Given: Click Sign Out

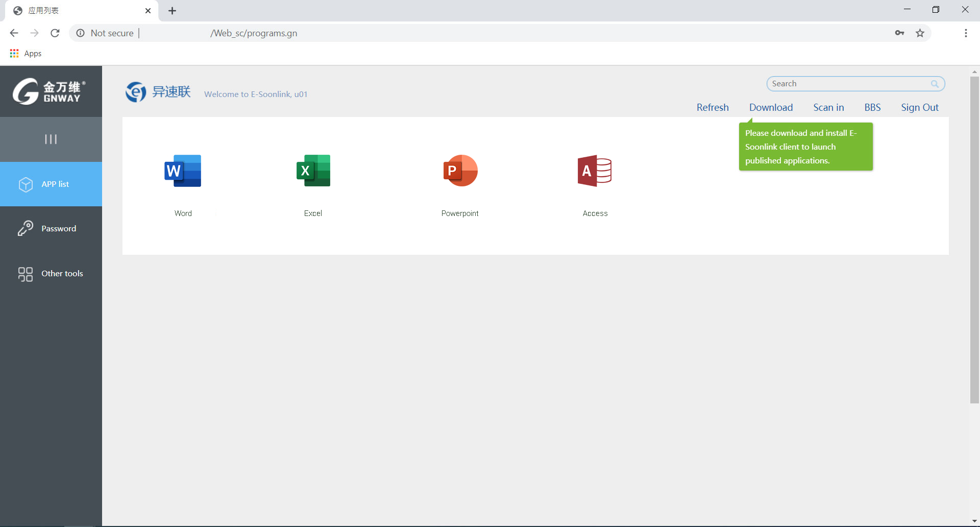Looking at the screenshot, I should click(x=919, y=107).
